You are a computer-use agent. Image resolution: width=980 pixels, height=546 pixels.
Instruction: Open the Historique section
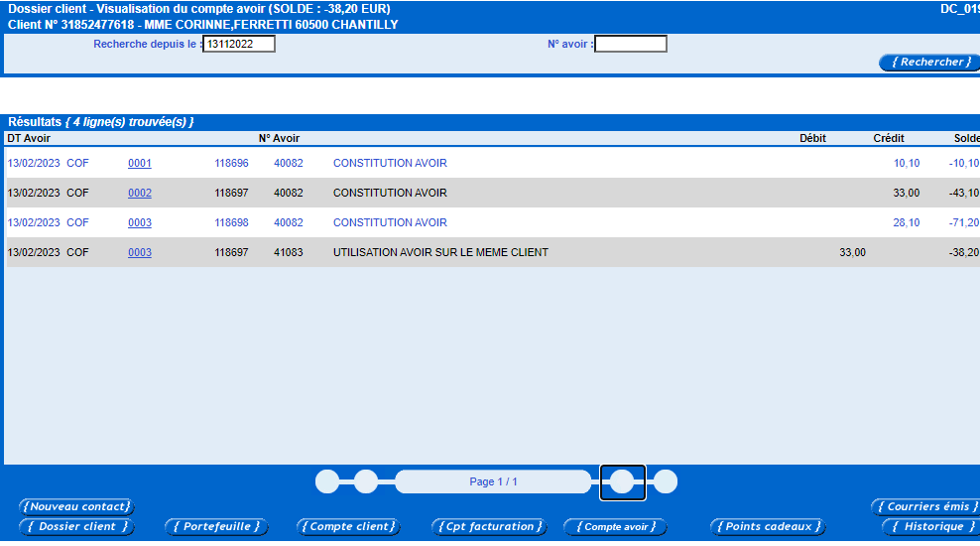coord(932,526)
